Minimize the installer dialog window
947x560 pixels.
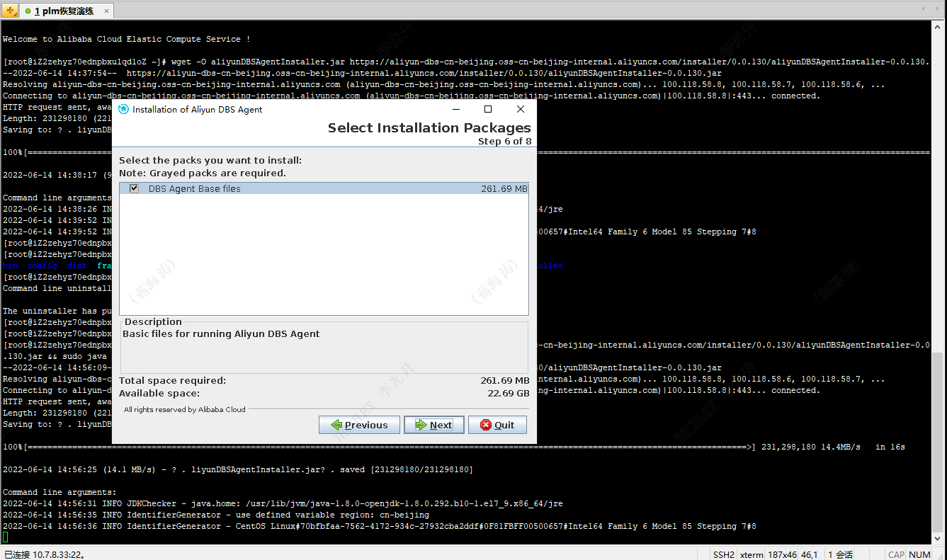point(455,109)
